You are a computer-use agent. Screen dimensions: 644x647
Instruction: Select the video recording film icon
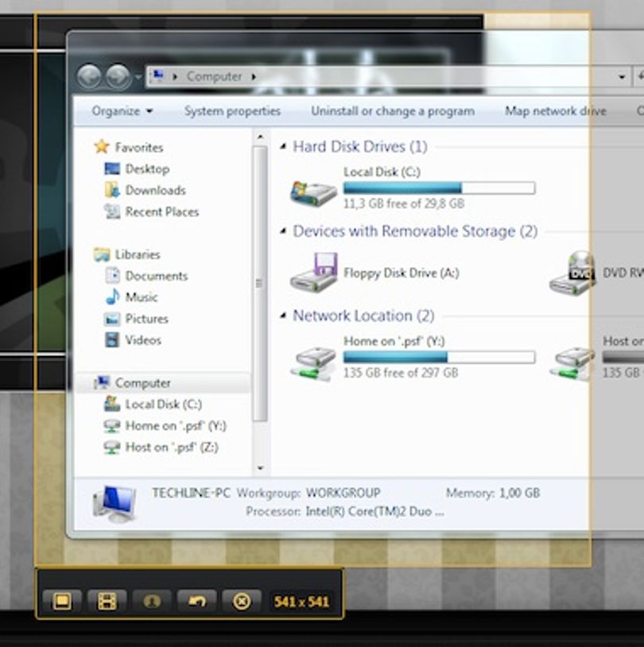(x=107, y=601)
